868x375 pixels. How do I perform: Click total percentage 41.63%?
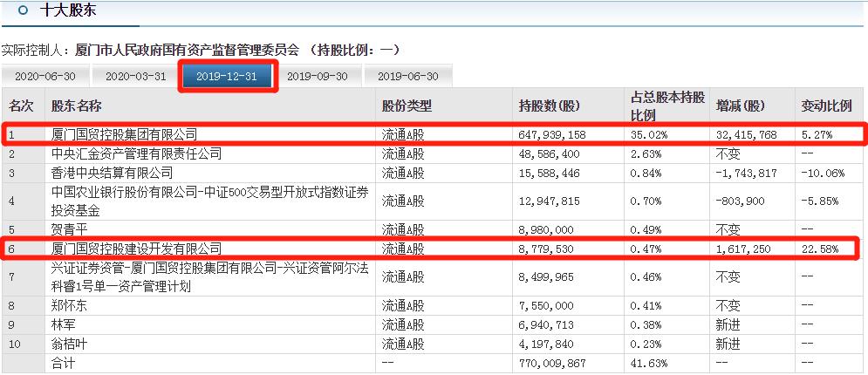point(649,364)
